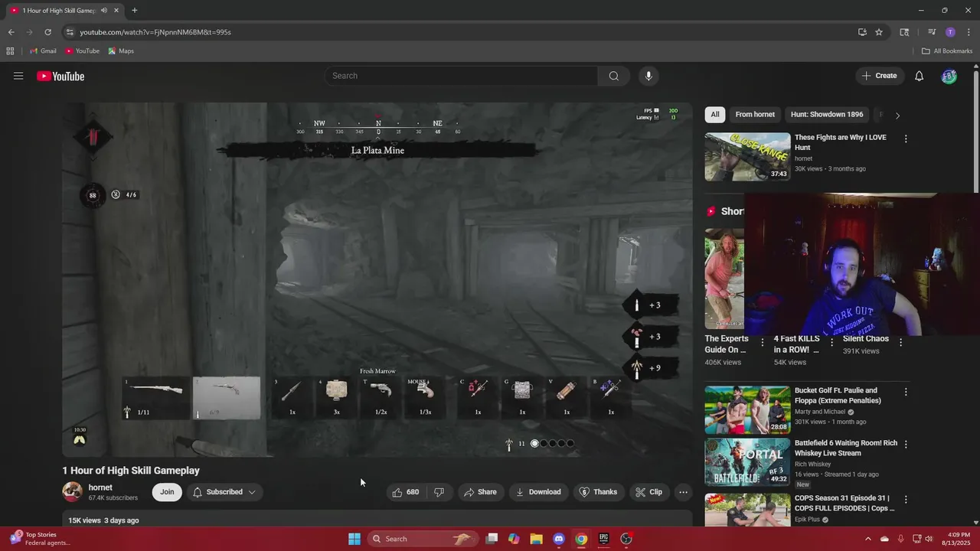980x551 pixels.
Task: Go to the YouTube home logo
Action: pyautogui.click(x=60, y=76)
